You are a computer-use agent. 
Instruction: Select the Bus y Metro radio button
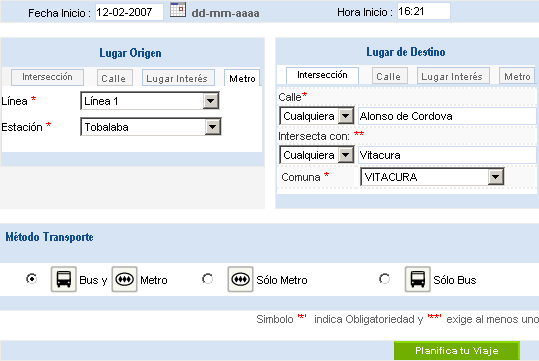click(x=31, y=278)
